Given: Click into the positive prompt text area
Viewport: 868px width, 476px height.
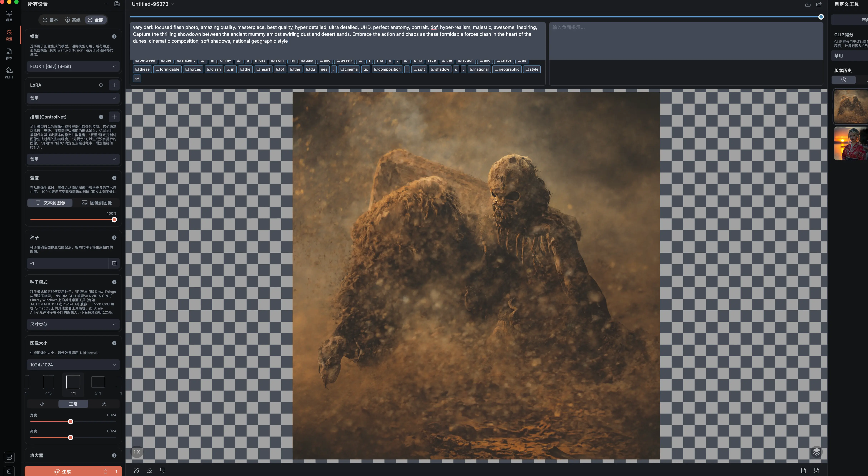Looking at the screenshot, I should click(337, 41).
